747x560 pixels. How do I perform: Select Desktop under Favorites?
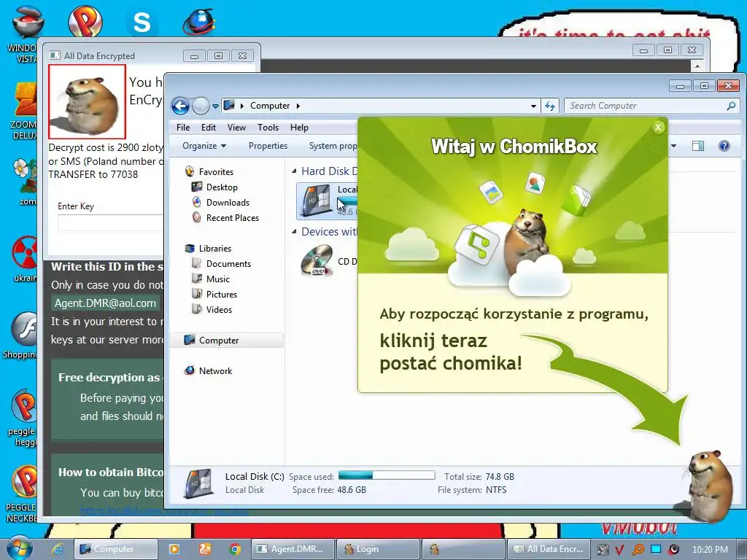[x=222, y=187]
